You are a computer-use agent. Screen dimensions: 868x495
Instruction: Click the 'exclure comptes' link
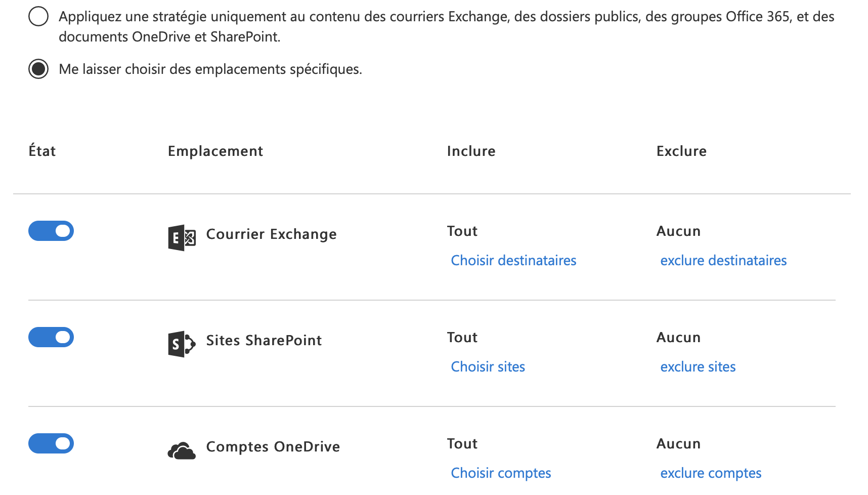click(711, 473)
